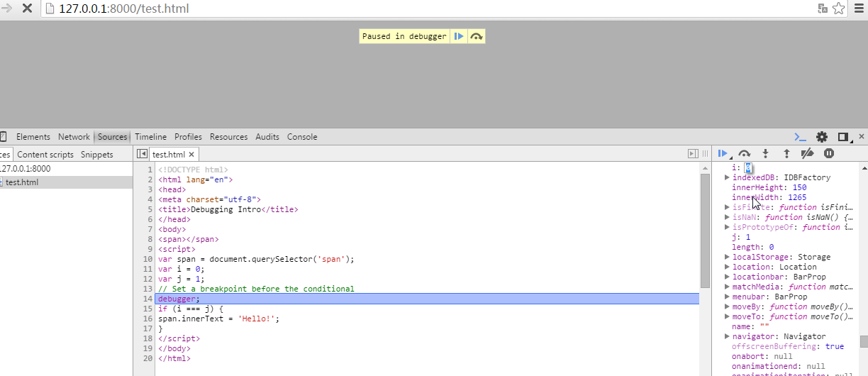The width and height of the screenshot is (868, 376).
Task: Select the Sources panel tab
Action: 112,137
